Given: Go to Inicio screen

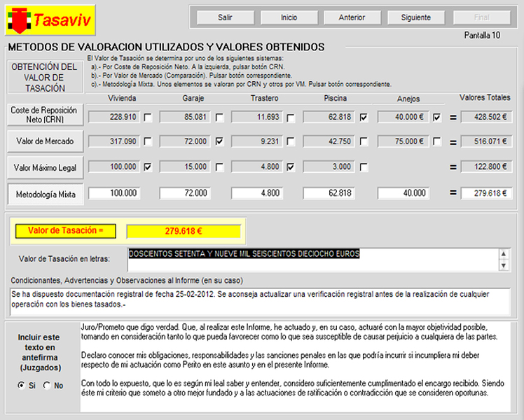Looking at the screenshot, I should [x=289, y=17].
